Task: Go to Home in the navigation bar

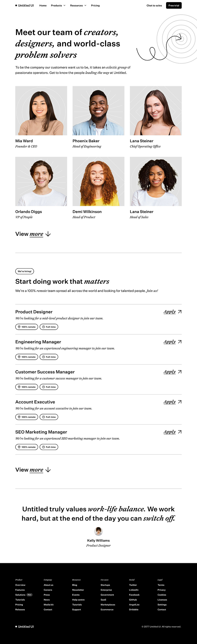Action: click(x=43, y=5)
